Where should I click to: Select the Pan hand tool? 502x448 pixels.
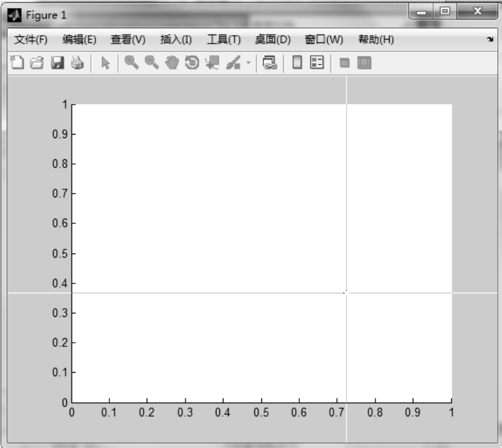point(172,63)
